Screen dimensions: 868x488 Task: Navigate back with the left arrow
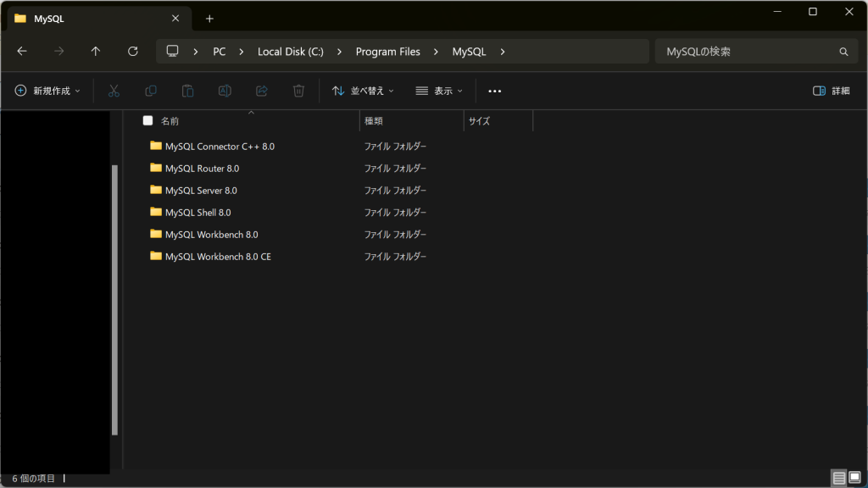(x=22, y=52)
